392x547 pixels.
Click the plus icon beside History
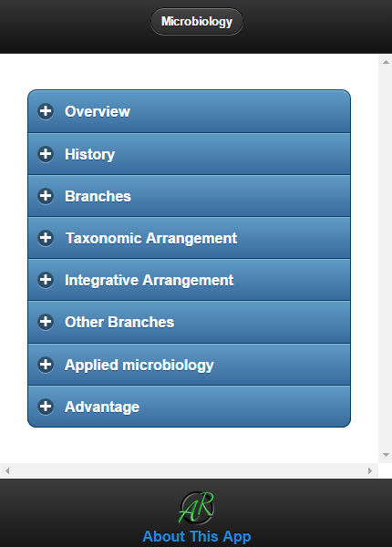[x=46, y=154]
